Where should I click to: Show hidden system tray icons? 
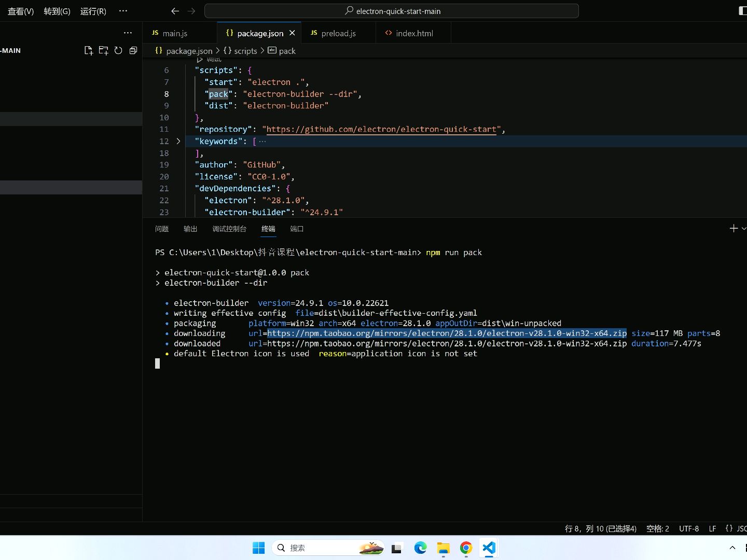(732, 548)
